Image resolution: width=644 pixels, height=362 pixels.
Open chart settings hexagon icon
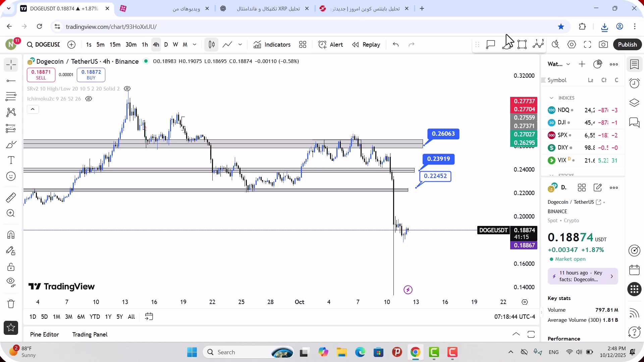click(x=572, y=45)
